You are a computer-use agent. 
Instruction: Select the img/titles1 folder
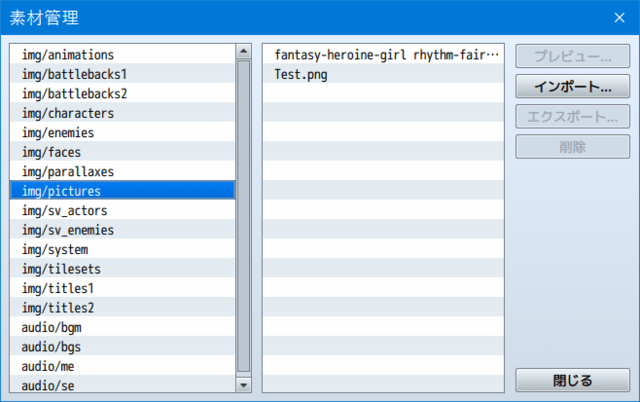pyautogui.click(x=122, y=288)
